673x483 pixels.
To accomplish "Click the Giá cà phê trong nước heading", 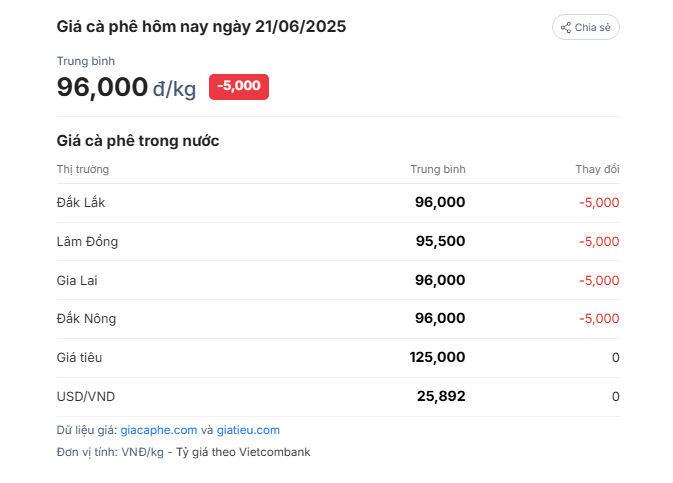I will (138, 141).
